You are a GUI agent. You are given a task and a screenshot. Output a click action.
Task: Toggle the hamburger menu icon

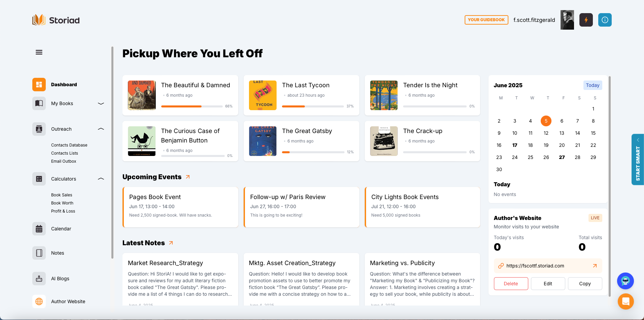coord(39,52)
